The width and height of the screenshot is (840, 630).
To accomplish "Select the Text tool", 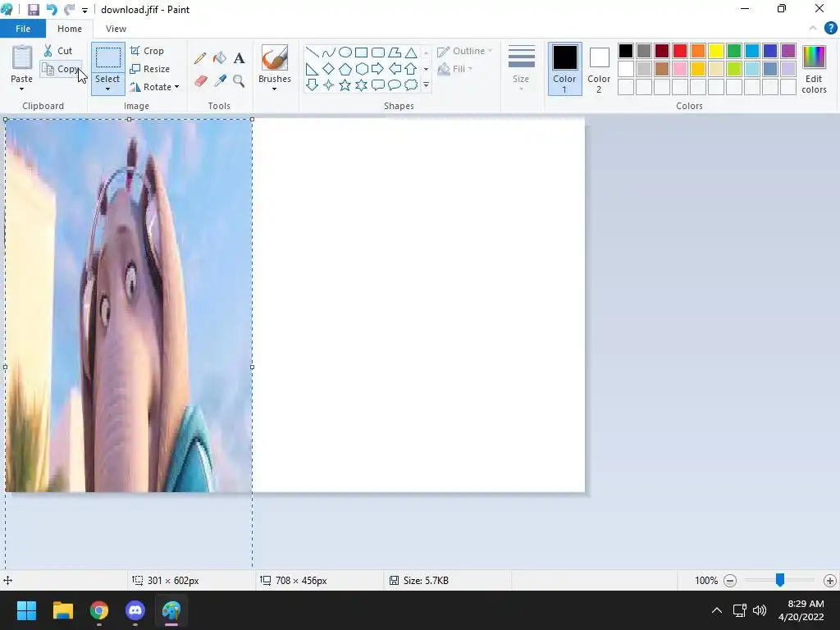I will (239, 58).
